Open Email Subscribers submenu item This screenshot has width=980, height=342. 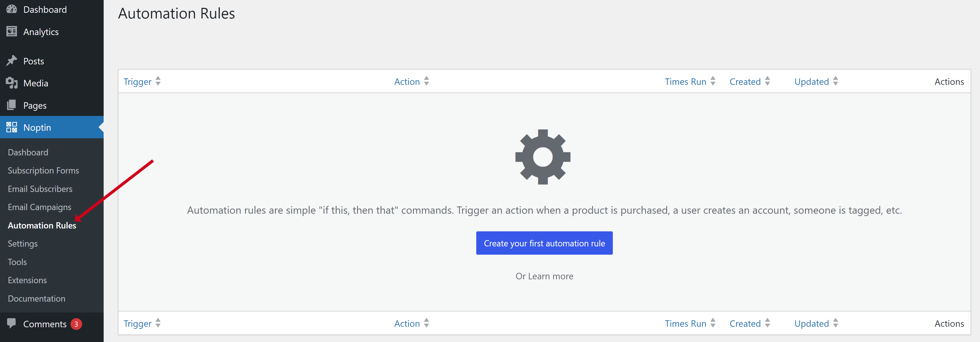point(40,189)
